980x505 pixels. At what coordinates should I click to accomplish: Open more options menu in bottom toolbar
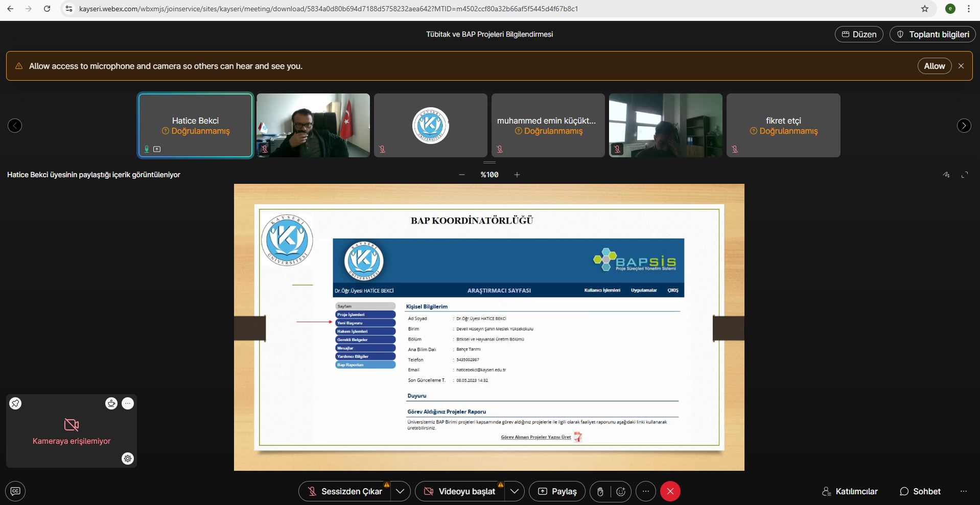pos(646,491)
